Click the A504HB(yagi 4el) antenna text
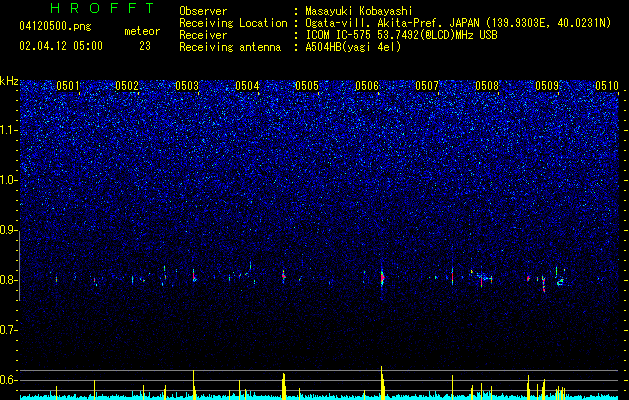 (353, 47)
